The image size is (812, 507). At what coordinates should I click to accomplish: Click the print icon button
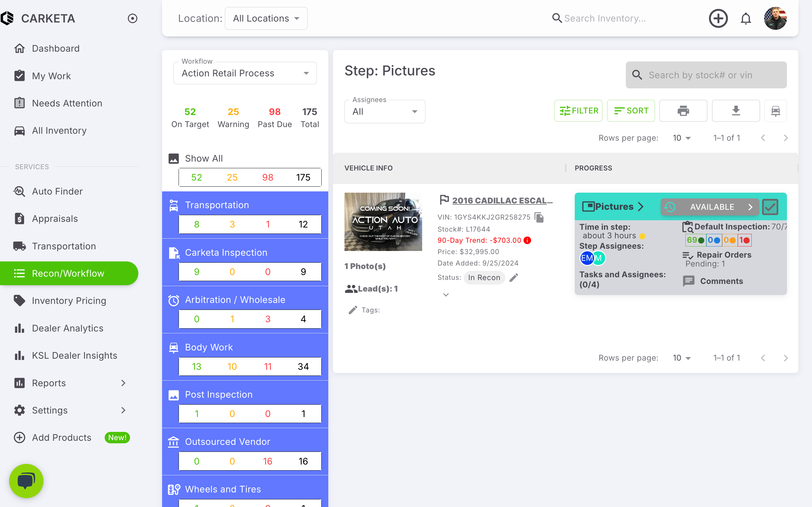(683, 111)
